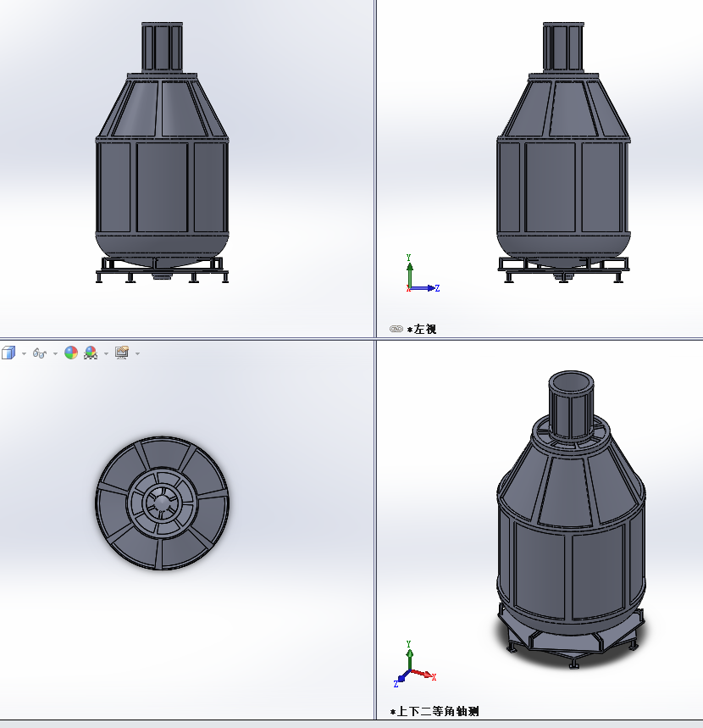Viewport: 703px width, 728px height.
Task: Click the Apply Scene icon
Action: click(x=91, y=353)
